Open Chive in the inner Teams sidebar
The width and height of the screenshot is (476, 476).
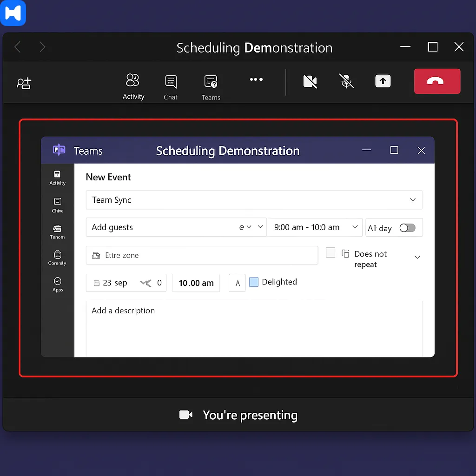tap(57, 205)
